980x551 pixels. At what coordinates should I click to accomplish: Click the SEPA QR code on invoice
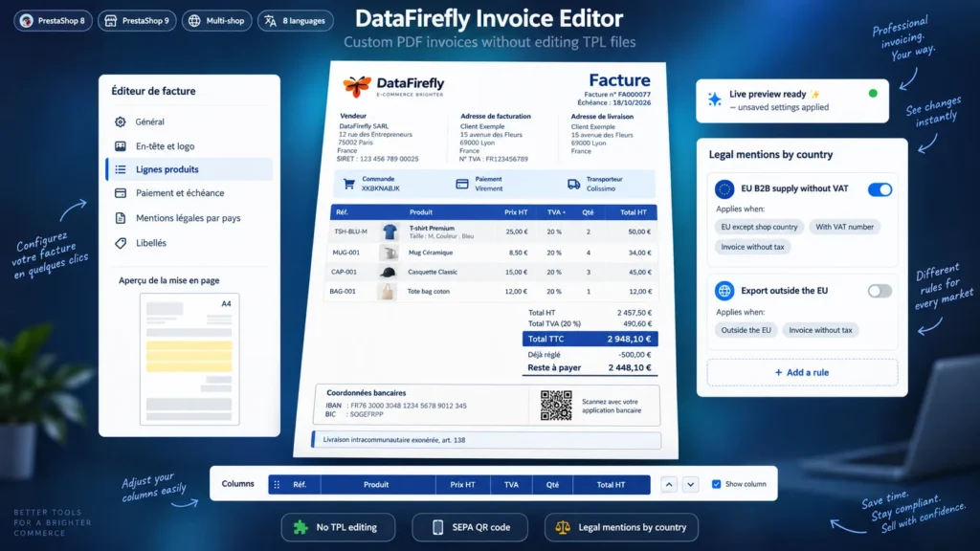(556, 406)
